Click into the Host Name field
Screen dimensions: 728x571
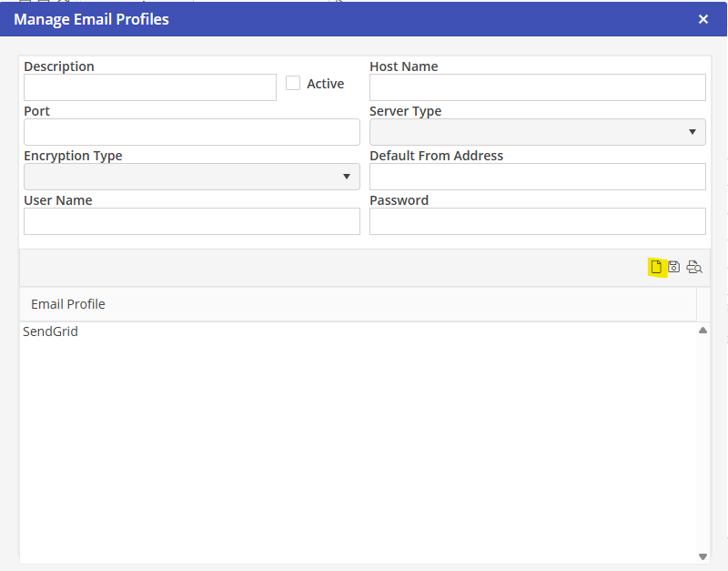click(x=537, y=87)
